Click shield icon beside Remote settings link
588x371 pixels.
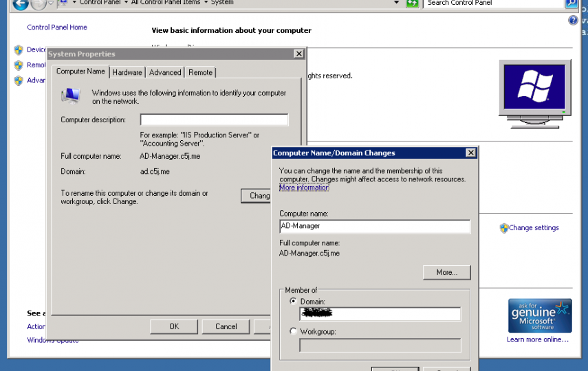point(19,65)
